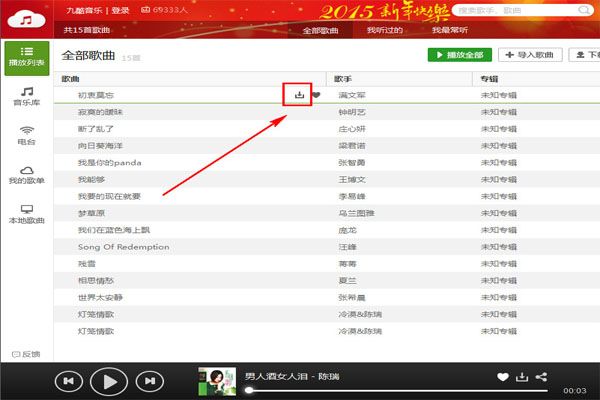Image resolution: width=600 pixels, height=400 pixels.
Task: Skip to the previous track
Action: (x=68, y=380)
